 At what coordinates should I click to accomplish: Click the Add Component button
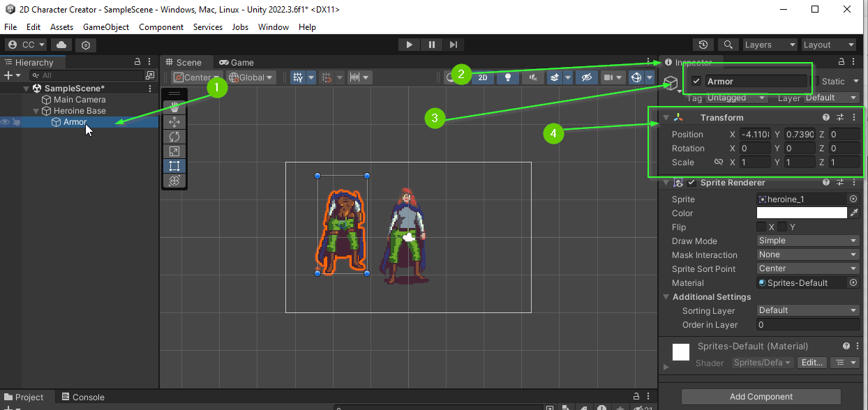[761, 397]
